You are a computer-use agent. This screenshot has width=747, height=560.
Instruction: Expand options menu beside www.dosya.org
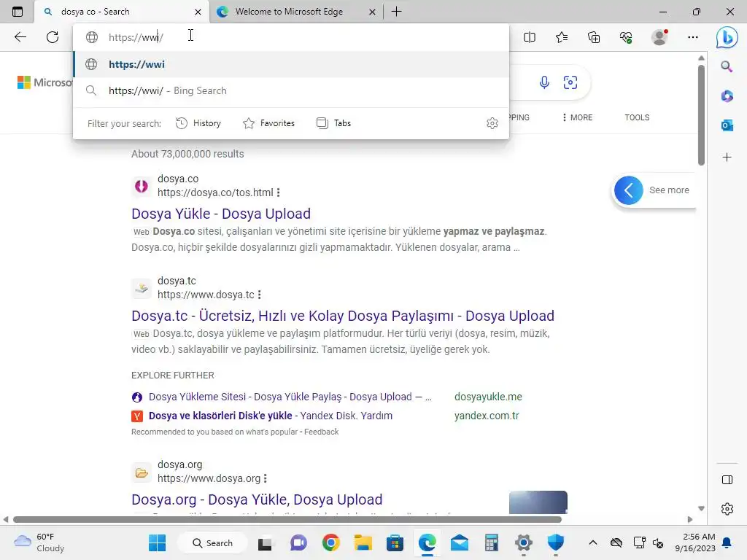coord(266,478)
